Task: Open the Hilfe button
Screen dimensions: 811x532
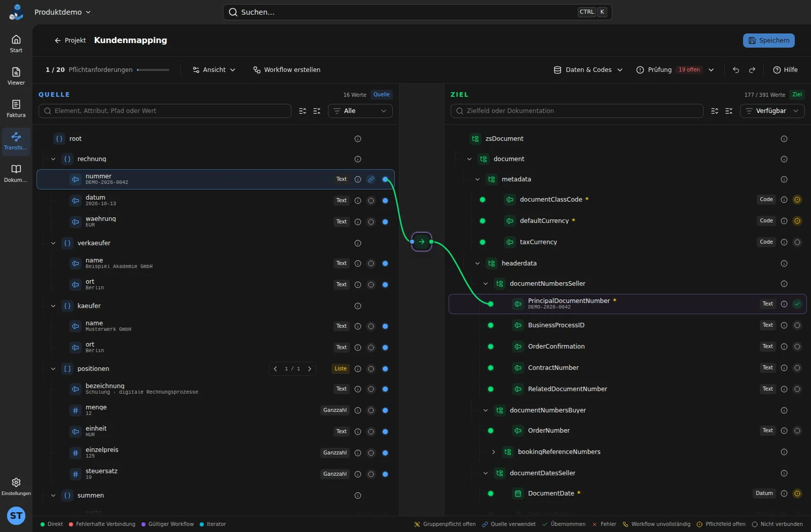Action: click(785, 70)
